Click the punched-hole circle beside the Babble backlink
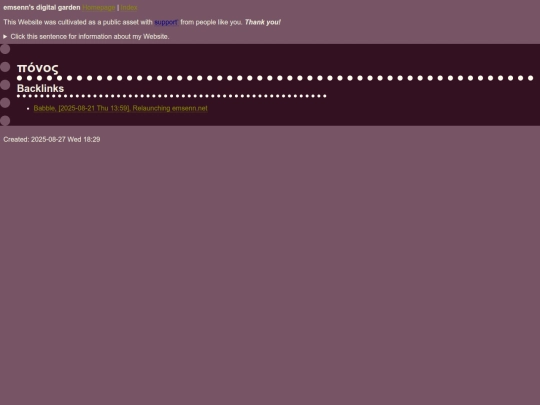 click(x=5, y=103)
